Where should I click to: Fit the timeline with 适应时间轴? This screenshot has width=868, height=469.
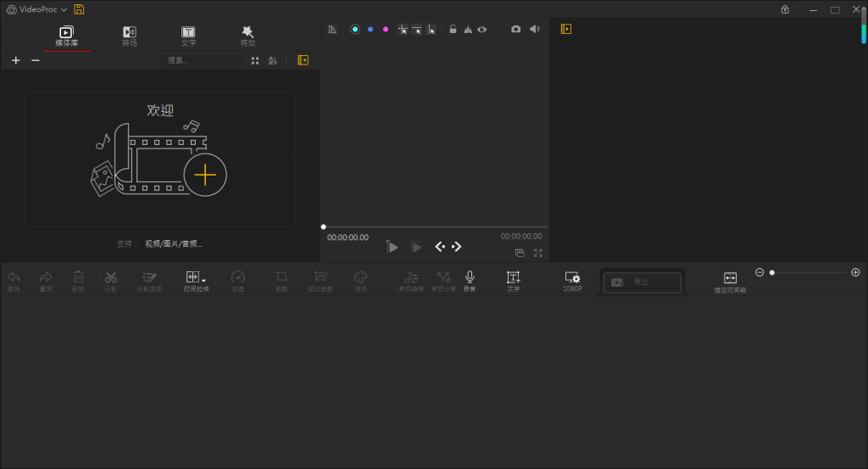(730, 282)
